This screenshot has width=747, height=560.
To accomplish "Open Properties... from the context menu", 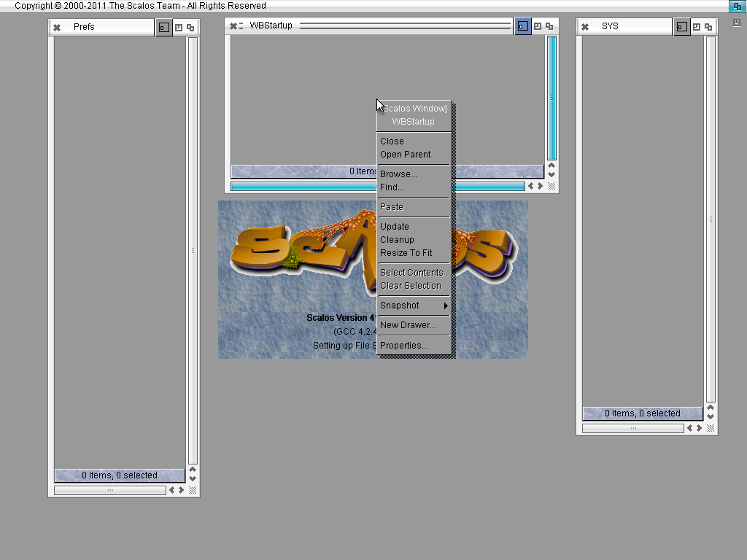I will point(403,346).
